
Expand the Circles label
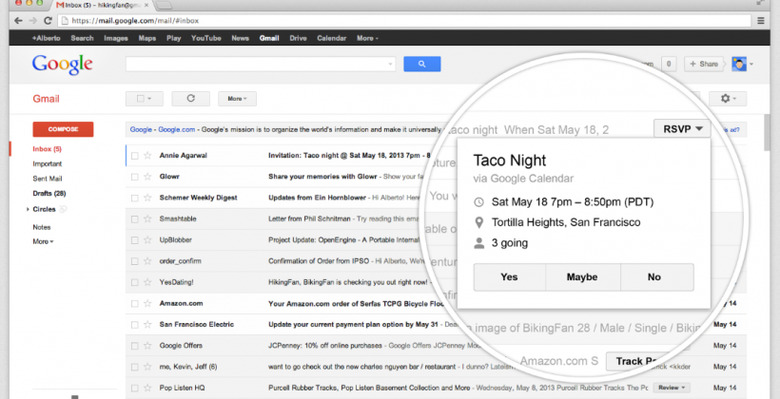28,209
